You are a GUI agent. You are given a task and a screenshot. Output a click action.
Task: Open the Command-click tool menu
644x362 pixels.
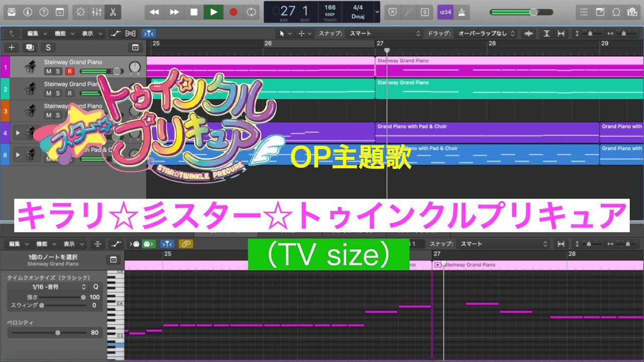pos(305,34)
